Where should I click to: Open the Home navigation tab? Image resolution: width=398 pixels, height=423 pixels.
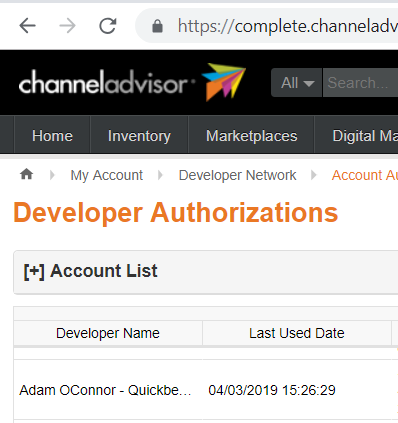point(52,135)
